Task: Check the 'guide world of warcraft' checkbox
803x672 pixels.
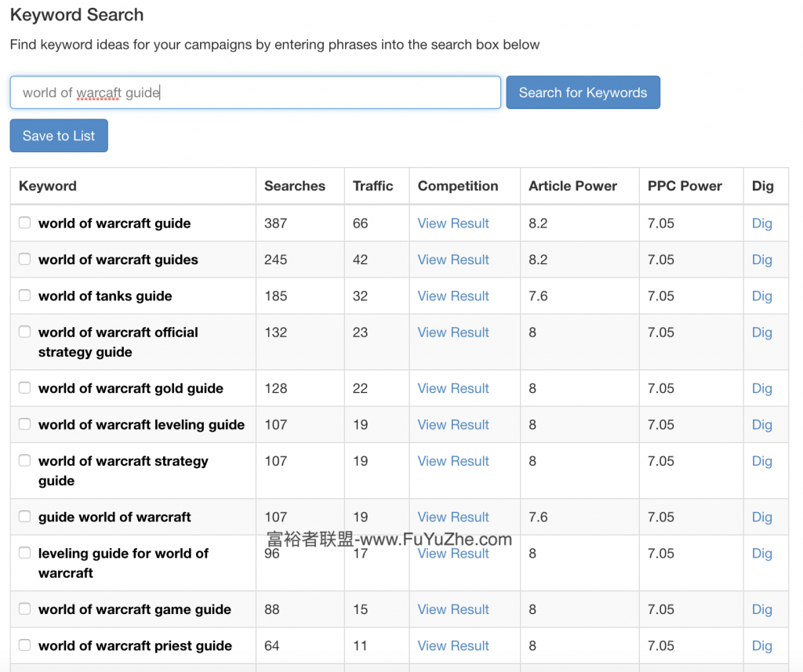Action: click(24, 516)
